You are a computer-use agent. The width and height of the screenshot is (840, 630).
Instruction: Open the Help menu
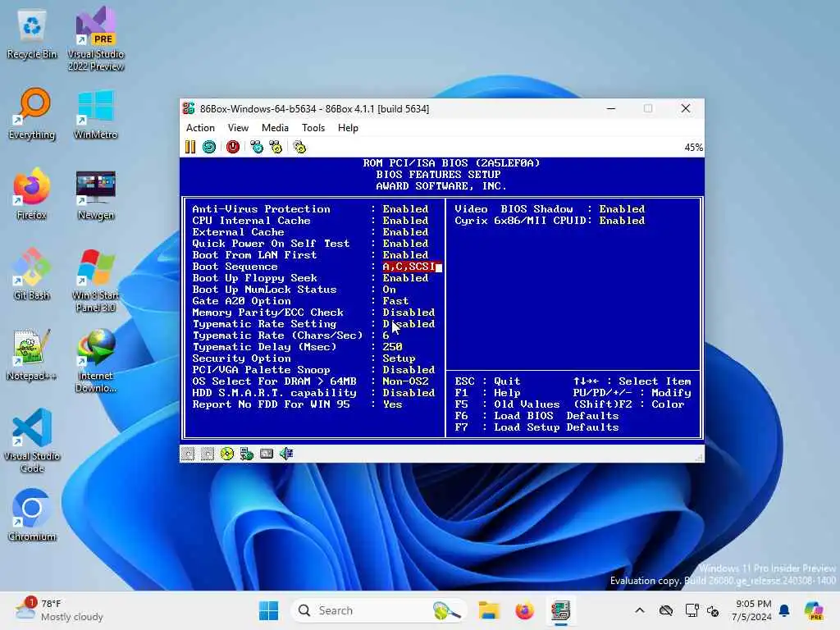point(348,128)
